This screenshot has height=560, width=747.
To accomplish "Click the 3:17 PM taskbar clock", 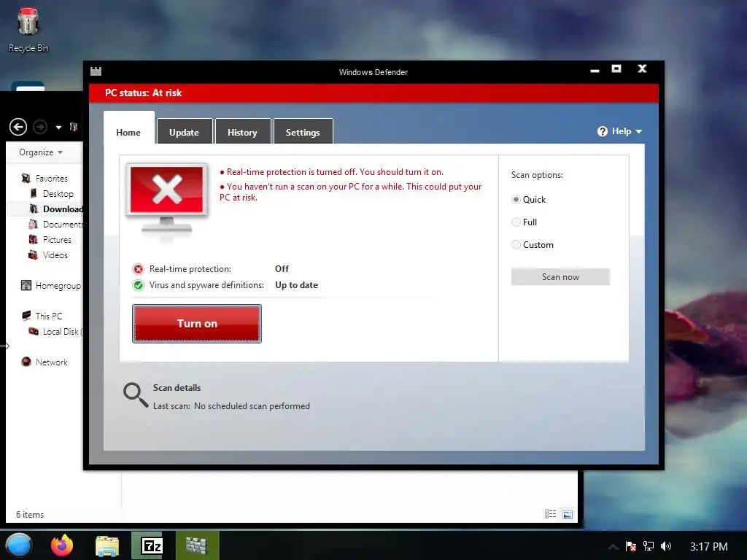I will (709, 546).
